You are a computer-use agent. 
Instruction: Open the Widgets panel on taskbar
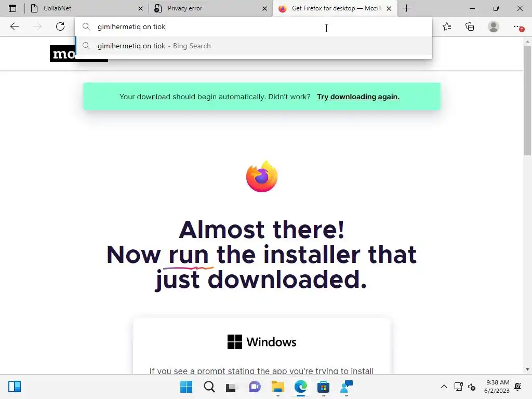click(x=15, y=387)
